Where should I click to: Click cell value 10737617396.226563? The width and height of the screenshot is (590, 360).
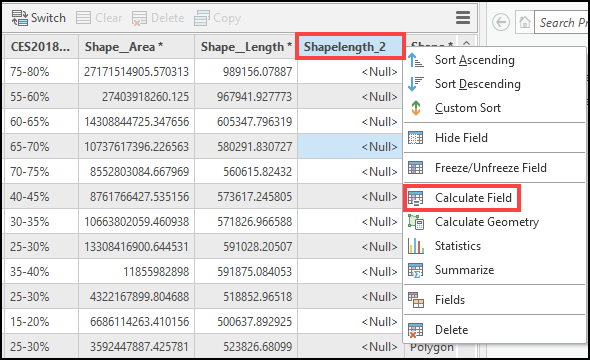[136, 146]
